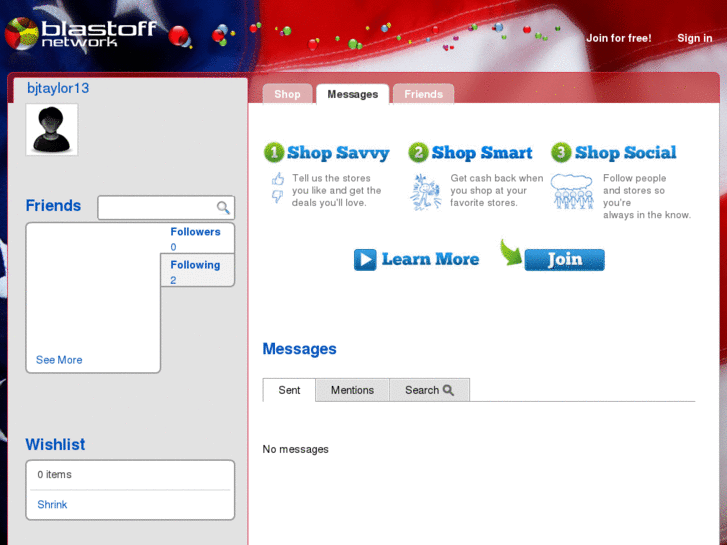Open the Friends tab

click(423, 94)
